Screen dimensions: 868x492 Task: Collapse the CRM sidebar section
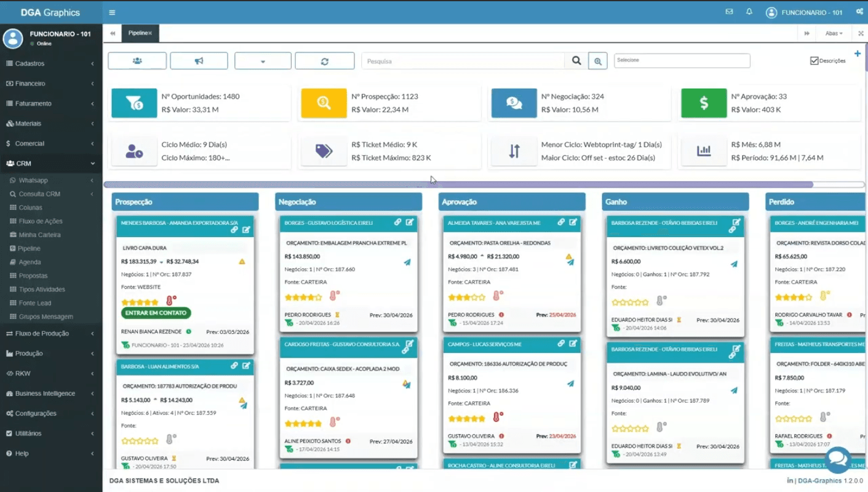tap(49, 164)
